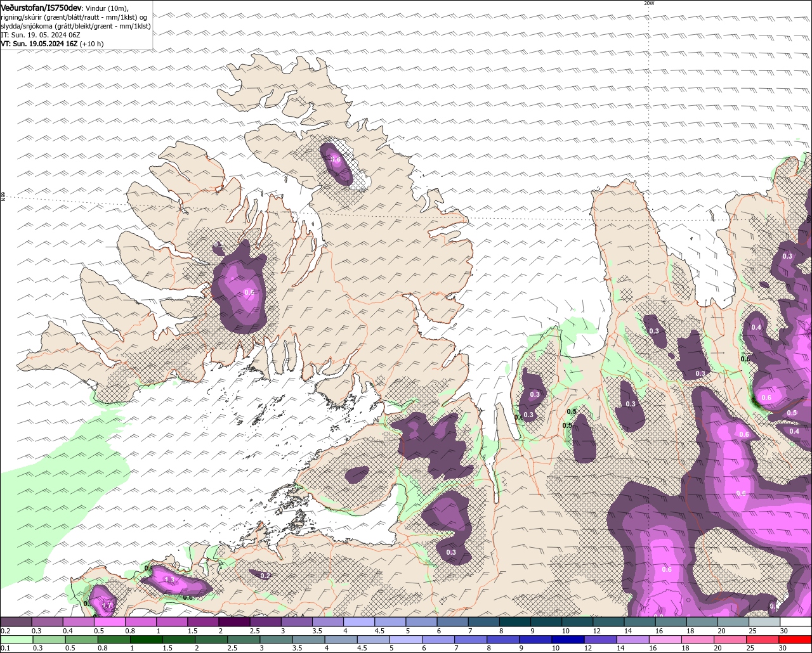Viewport: 812px width, 653px height.
Task: Pick the green 2 swatch, lower legend row
Action: tap(211, 639)
